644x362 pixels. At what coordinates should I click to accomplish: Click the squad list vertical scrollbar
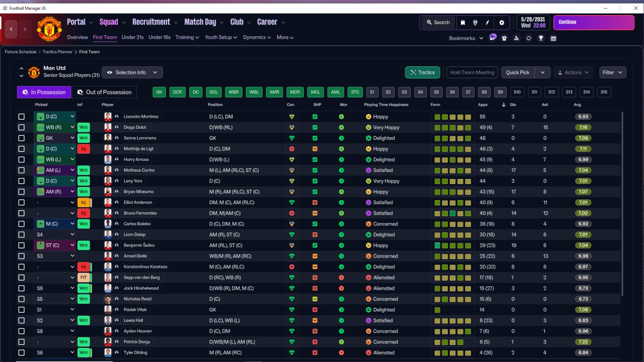(622, 204)
